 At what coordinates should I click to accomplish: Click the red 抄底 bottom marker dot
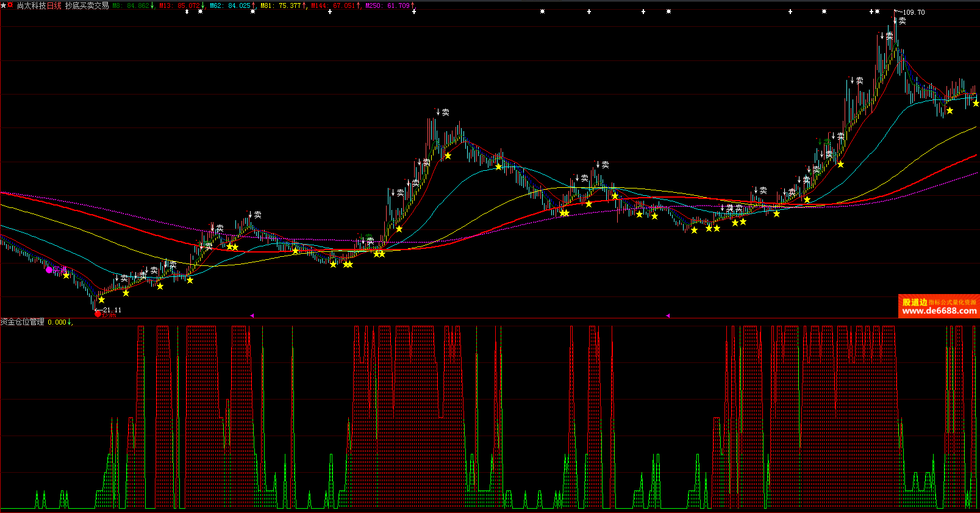98,314
